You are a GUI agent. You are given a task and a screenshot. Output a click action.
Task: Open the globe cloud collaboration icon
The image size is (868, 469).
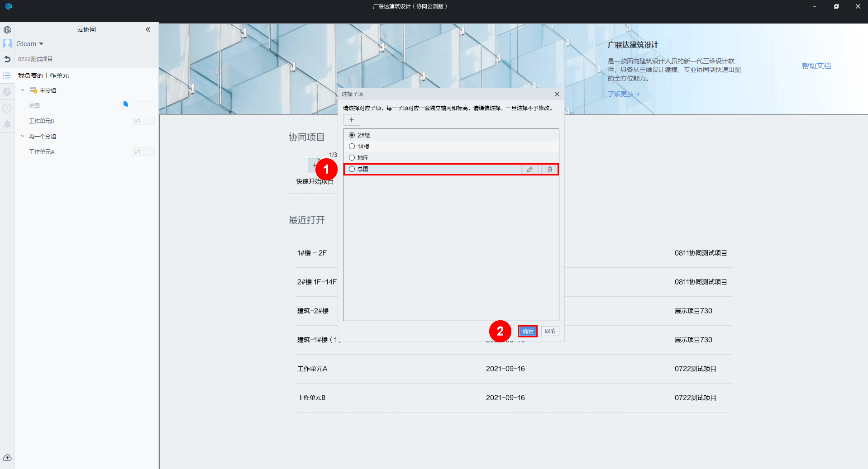point(7,30)
